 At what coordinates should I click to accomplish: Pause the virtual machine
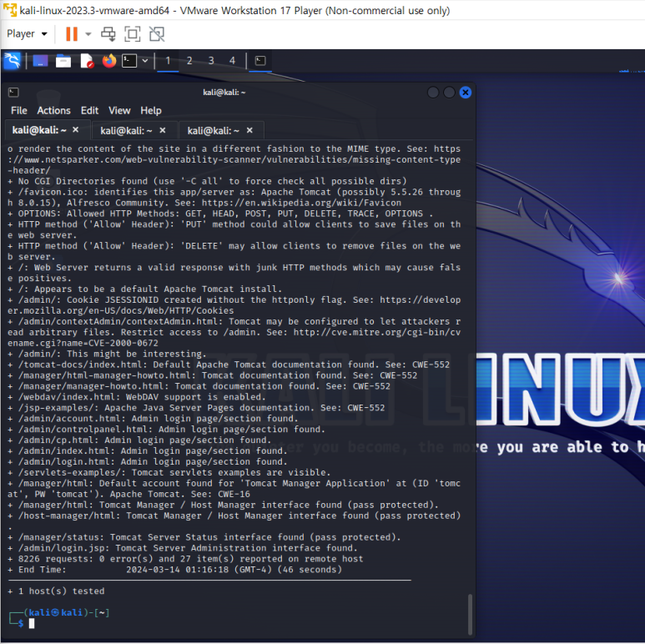[x=72, y=33]
